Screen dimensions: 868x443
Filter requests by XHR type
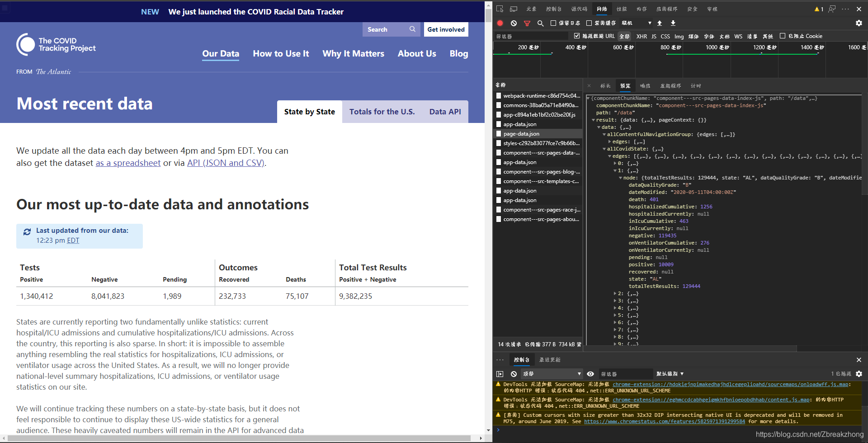pyautogui.click(x=642, y=36)
